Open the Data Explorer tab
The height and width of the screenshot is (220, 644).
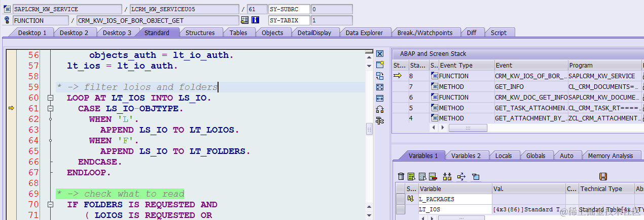coord(364,33)
